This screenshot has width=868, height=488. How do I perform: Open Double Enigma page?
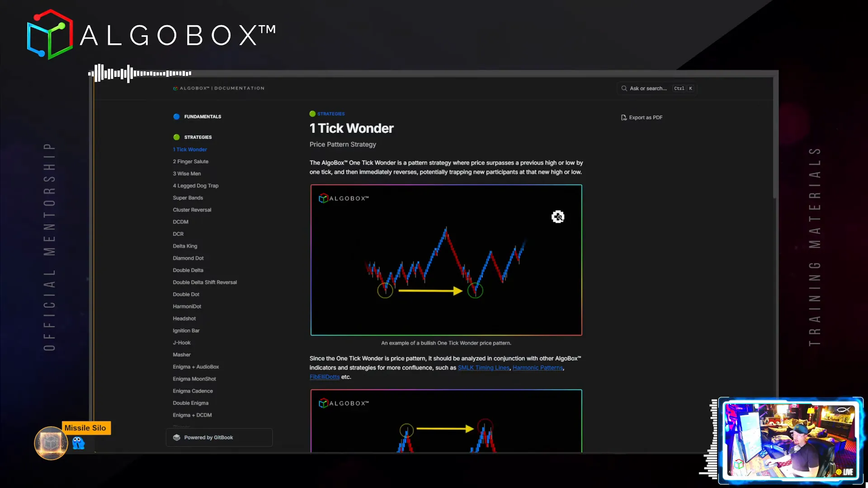coord(190,403)
